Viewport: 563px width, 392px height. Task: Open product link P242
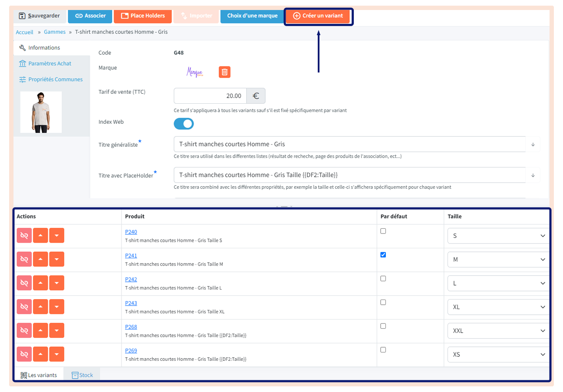[131, 279]
